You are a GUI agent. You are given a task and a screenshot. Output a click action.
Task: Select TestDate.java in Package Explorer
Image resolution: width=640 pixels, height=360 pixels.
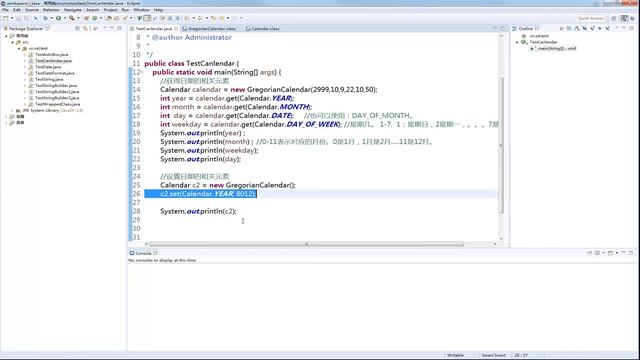click(48, 67)
